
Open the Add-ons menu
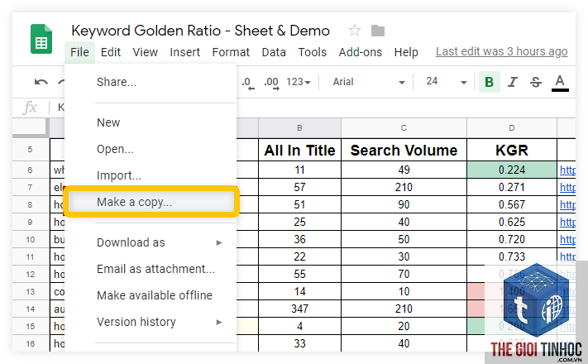pyautogui.click(x=361, y=52)
